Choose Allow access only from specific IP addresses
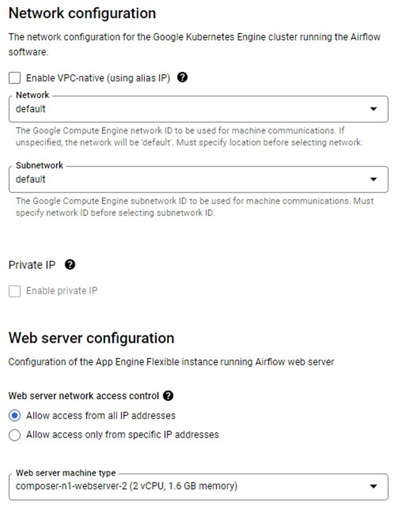This screenshot has height=532, width=402. point(15,435)
